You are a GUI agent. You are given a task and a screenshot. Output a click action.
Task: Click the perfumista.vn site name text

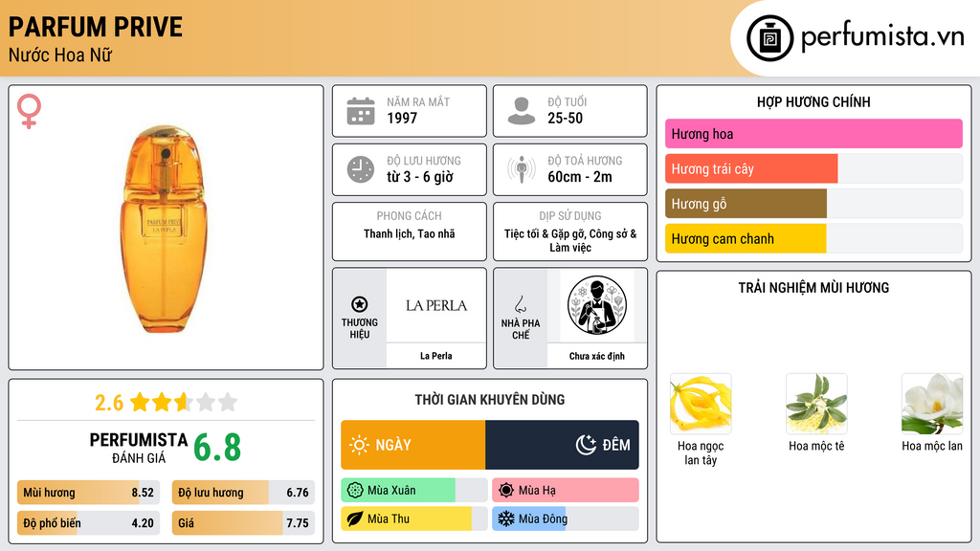click(882, 37)
